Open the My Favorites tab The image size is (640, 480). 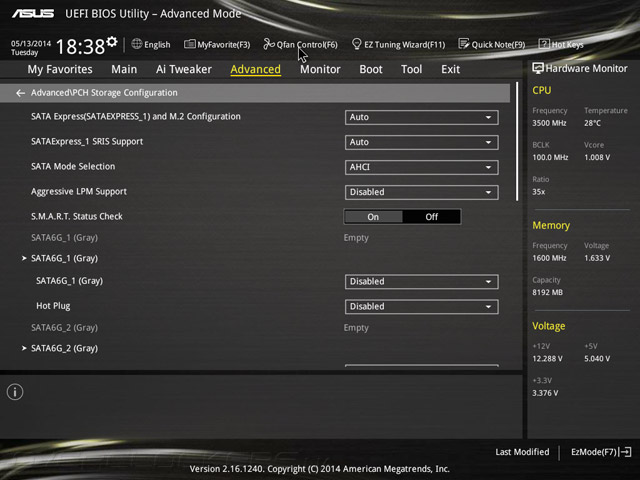60,69
